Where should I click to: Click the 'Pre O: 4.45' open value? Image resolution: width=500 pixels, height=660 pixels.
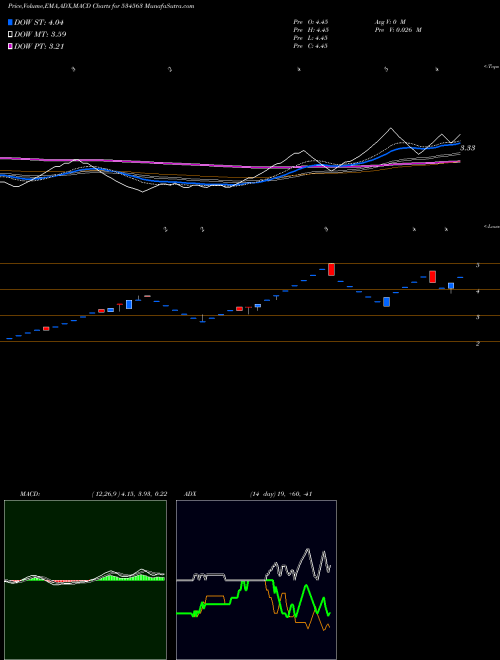(311, 22)
